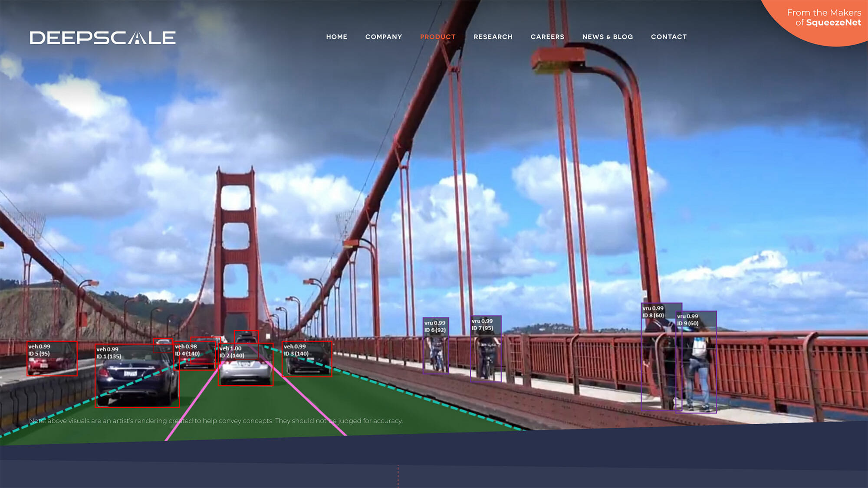Screen dimensions: 868x488
Task: Go to the Company page
Action: [x=383, y=37]
